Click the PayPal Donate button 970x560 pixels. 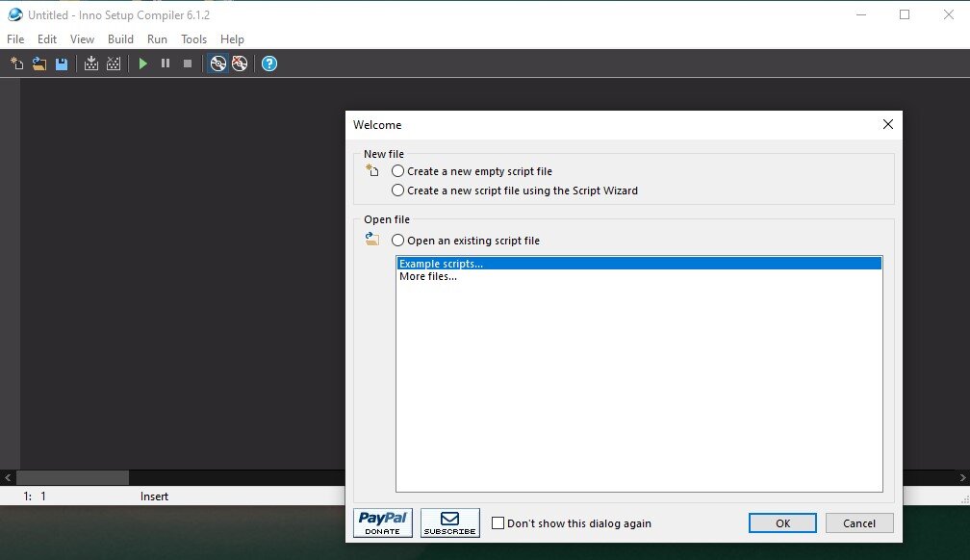pyautogui.click(x=383, y=522)
